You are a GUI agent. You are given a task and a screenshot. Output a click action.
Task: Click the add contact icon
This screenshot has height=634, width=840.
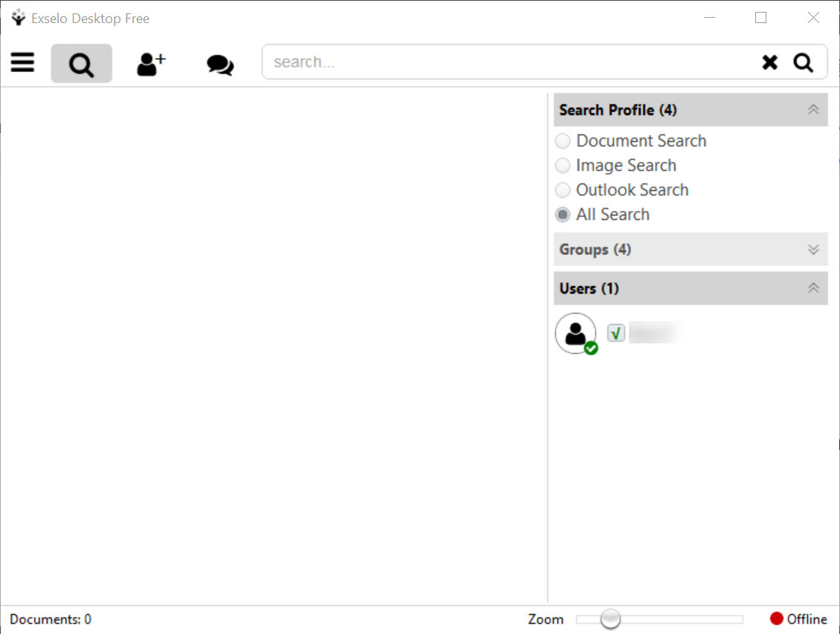[x=149, y=62]
